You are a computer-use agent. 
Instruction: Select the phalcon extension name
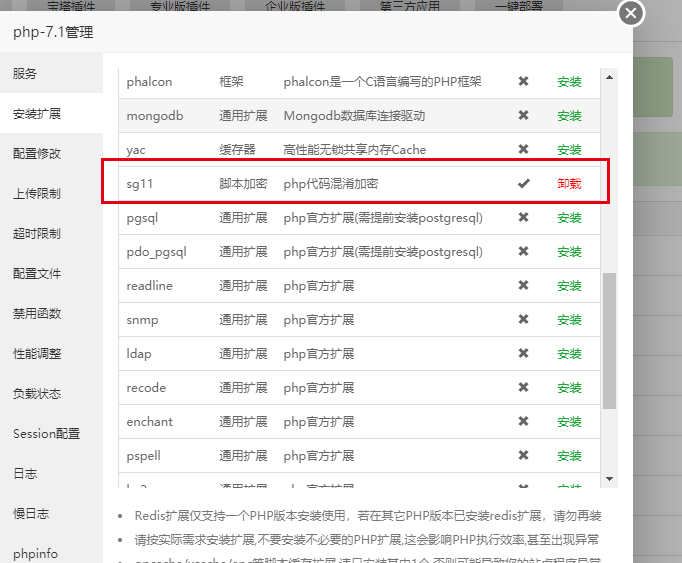coord(149,82)
